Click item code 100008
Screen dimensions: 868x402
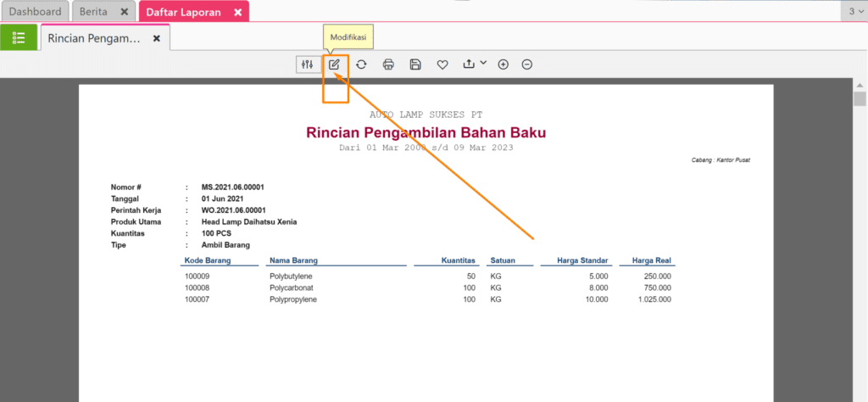pyautogui.click(x=197, y=288)
